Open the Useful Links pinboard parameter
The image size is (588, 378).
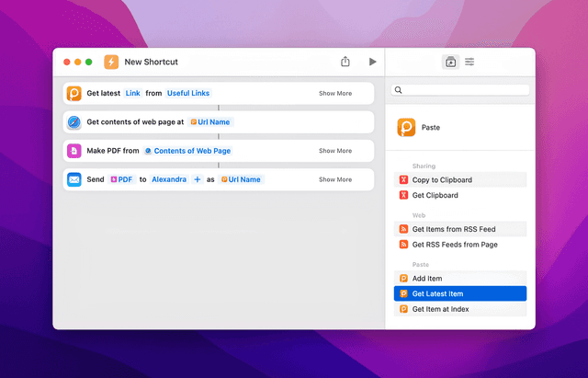click(188, 93)
